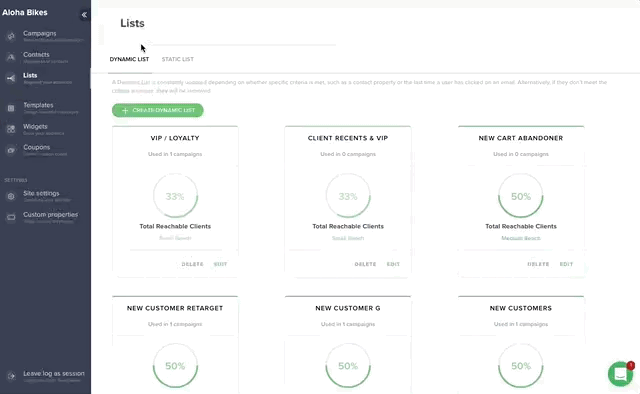Click the Custom properties icon

coord(11,218)
